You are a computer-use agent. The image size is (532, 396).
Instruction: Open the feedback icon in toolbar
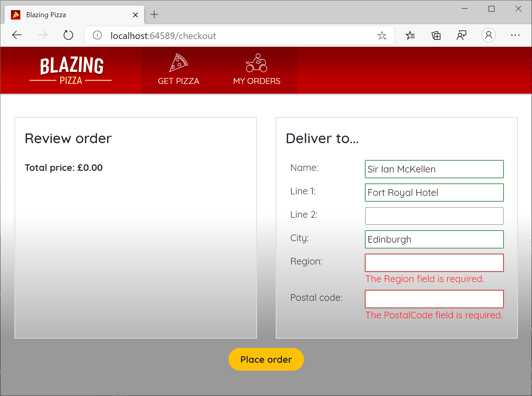(x=462, y=36)
